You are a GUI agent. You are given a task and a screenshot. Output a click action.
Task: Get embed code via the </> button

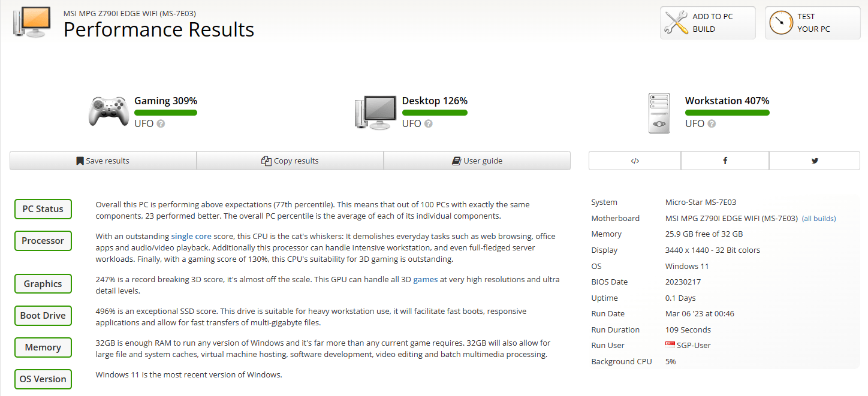[x=635, y=161]
